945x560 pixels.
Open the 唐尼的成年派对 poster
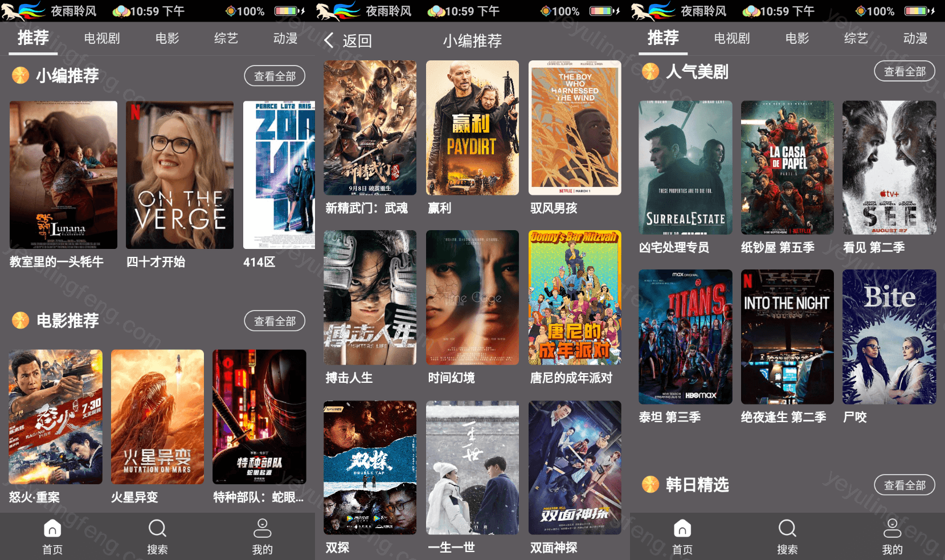click(575, 297)
